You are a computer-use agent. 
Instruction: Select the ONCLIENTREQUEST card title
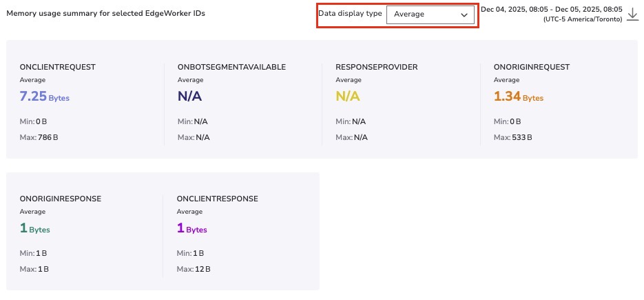[x=57, y=67]
